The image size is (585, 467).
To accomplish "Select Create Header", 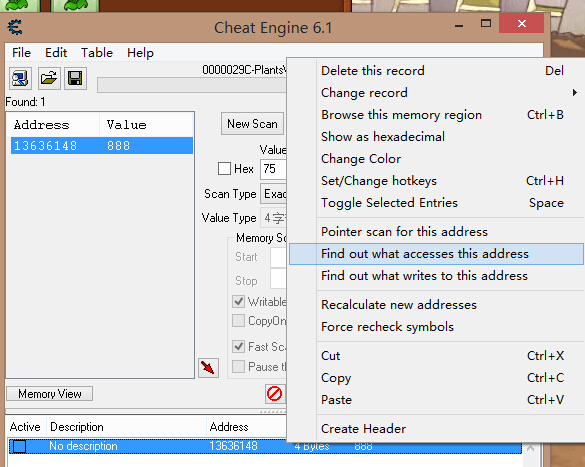I will coord(436,429).
